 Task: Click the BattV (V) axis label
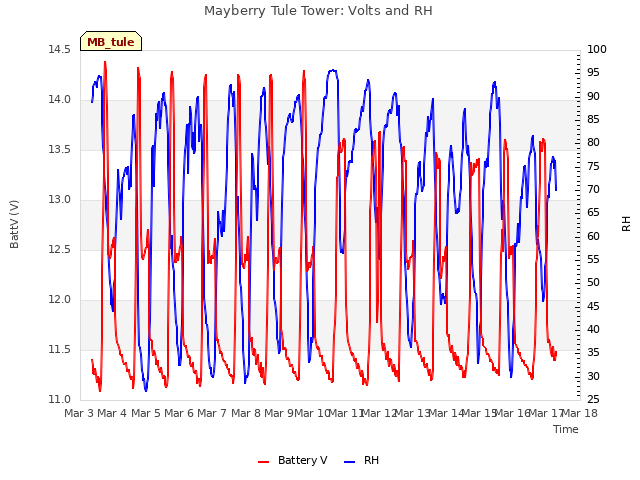[14, 224]
